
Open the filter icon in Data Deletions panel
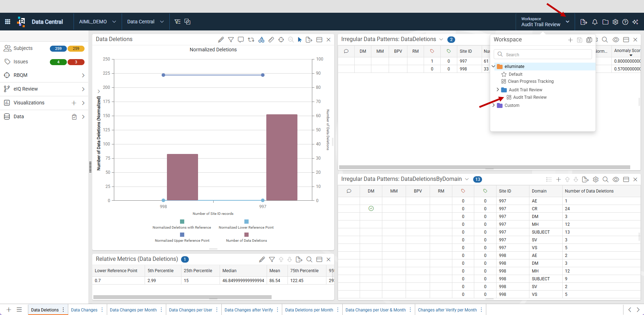click(x=231, y=40)
